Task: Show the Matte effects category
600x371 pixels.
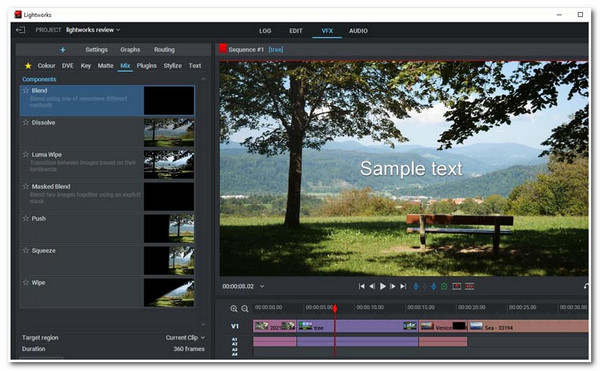Action: (x=105, y=66)
